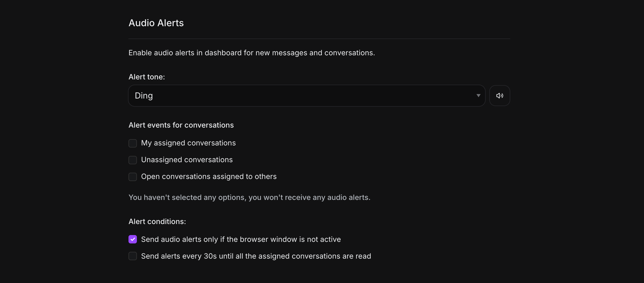
Task: Open the Alert tone dropdown
Action: (306, 96)
